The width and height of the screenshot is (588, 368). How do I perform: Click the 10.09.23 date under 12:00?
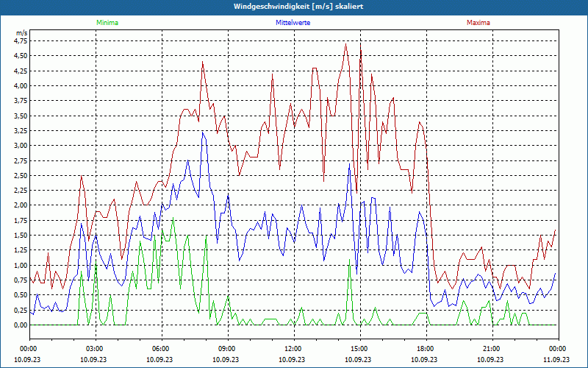click(x=292, y=359)
